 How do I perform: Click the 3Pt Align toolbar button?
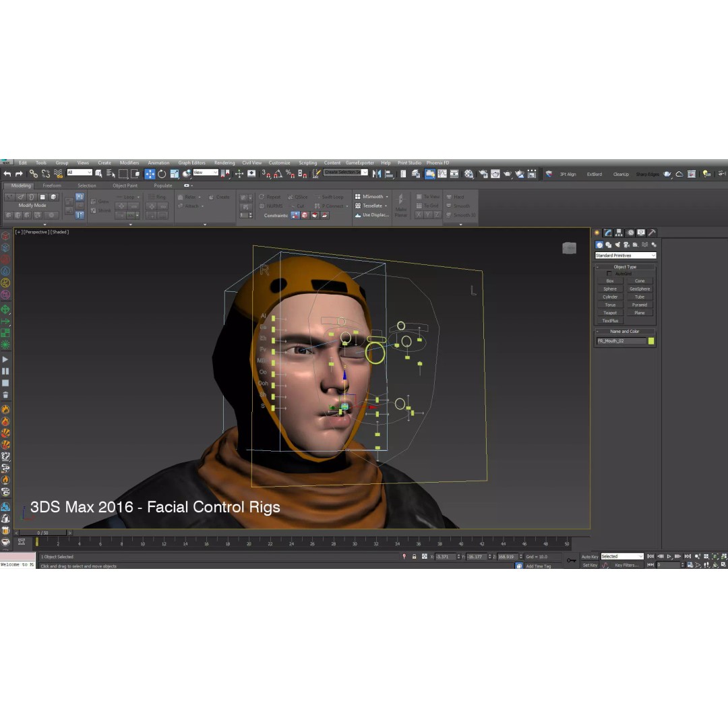coord(568,174)
